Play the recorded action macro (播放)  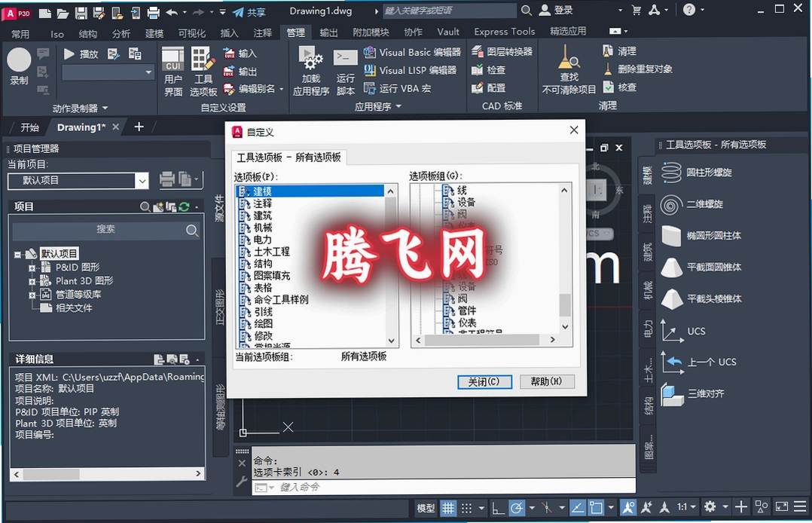81,54
